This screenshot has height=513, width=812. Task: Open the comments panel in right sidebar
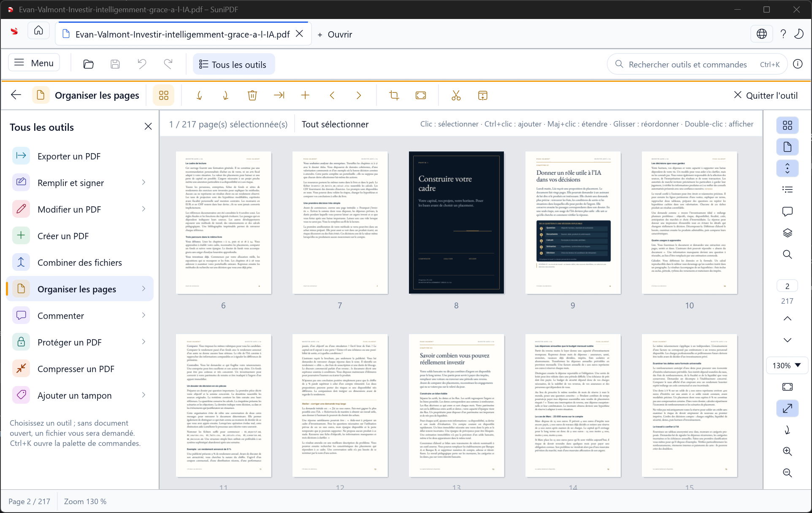[x=787, y=211]
